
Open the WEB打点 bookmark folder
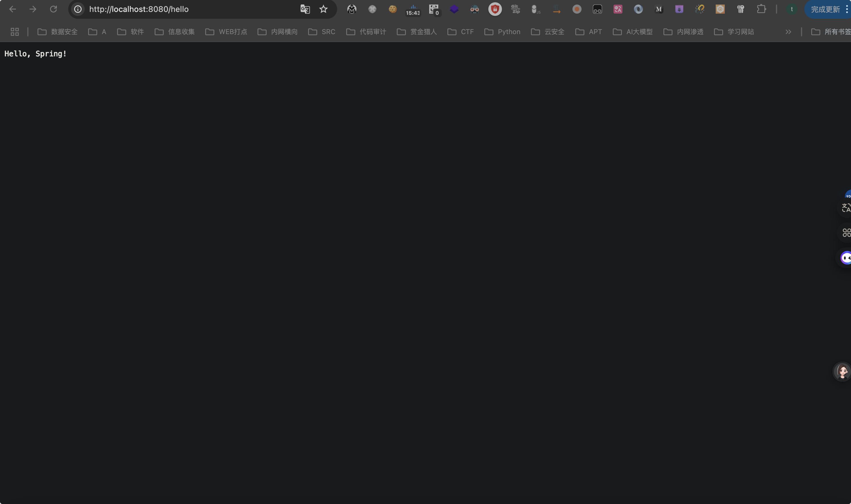[226, 32]
